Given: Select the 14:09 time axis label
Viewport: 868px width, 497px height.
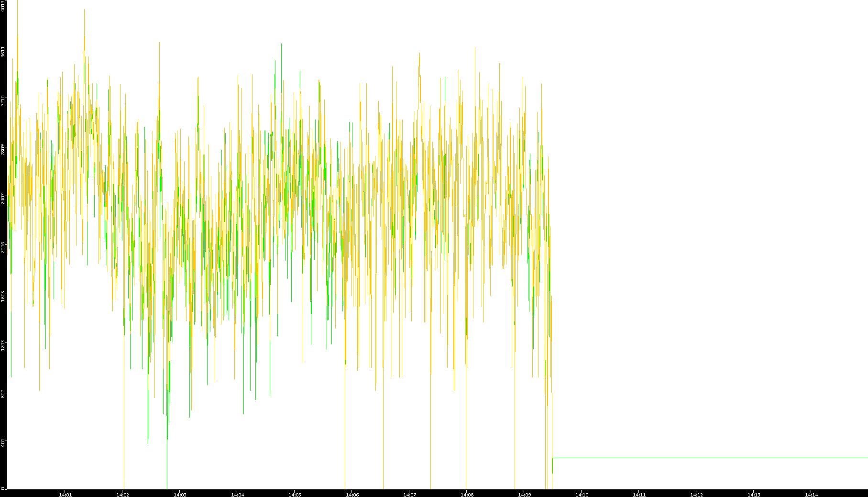Looking at the screenshot, I should coord(524,494).
